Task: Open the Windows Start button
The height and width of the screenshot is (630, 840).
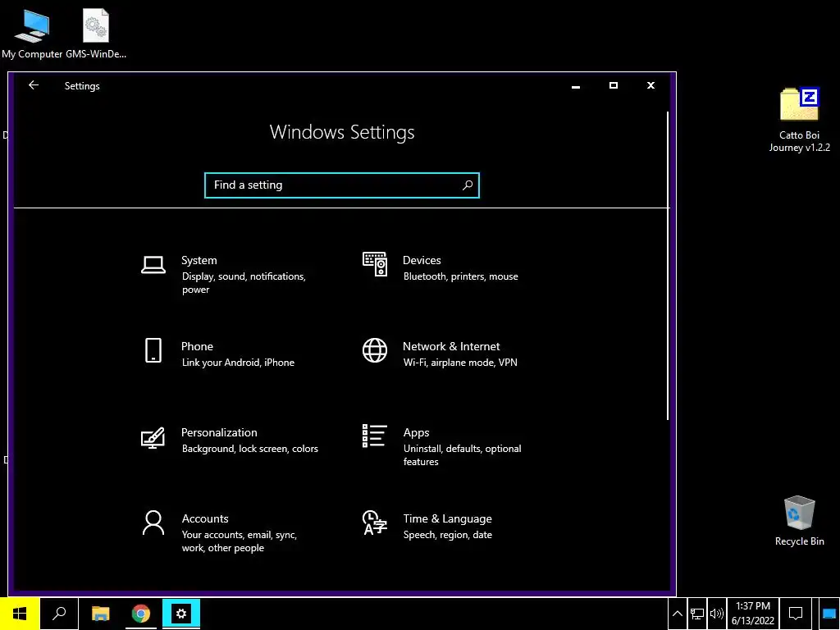Action: coord(20,614)
